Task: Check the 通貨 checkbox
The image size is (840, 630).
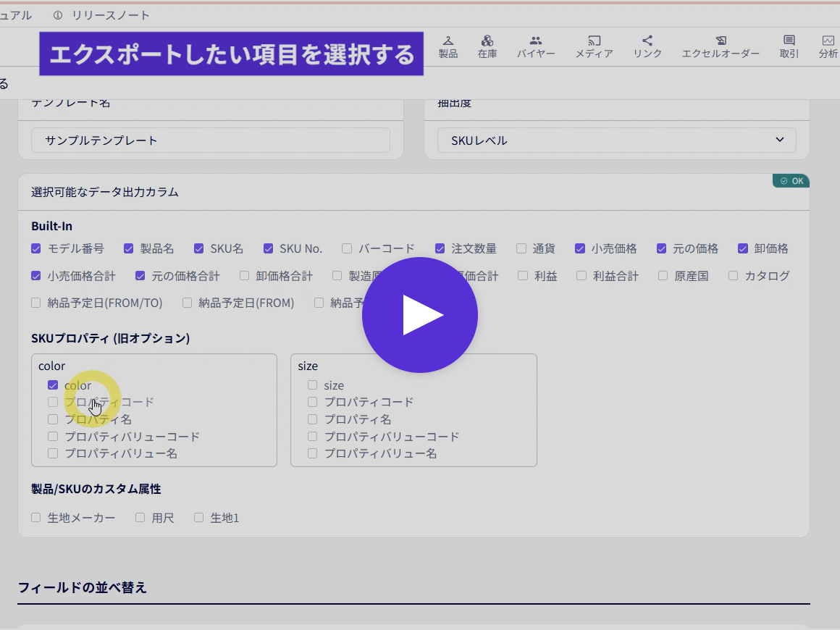Action: pos(521,248)
